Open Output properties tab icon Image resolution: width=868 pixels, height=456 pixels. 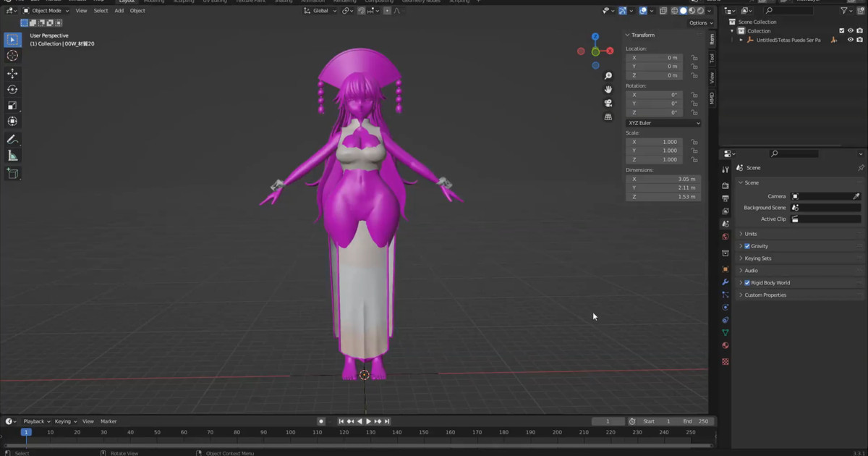click(x=726, y=198)
